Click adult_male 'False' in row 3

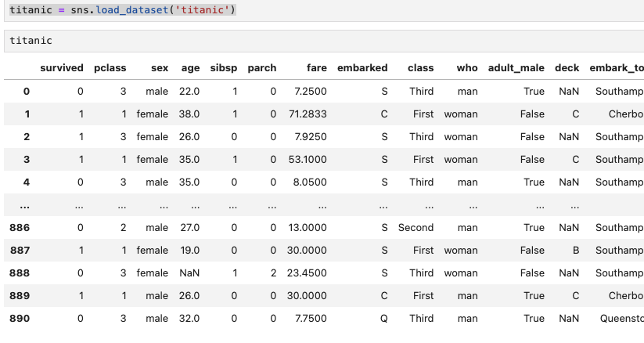532,159
